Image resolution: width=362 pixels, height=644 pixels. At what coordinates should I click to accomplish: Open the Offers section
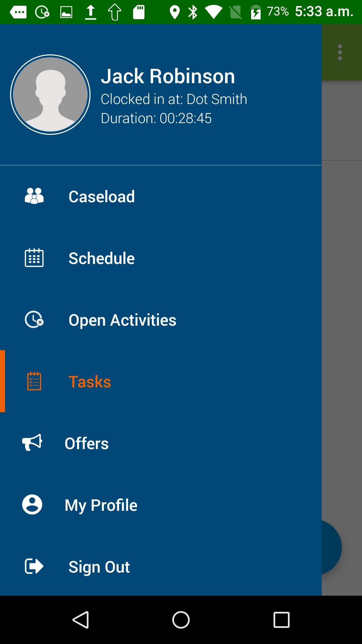[86, 443]
